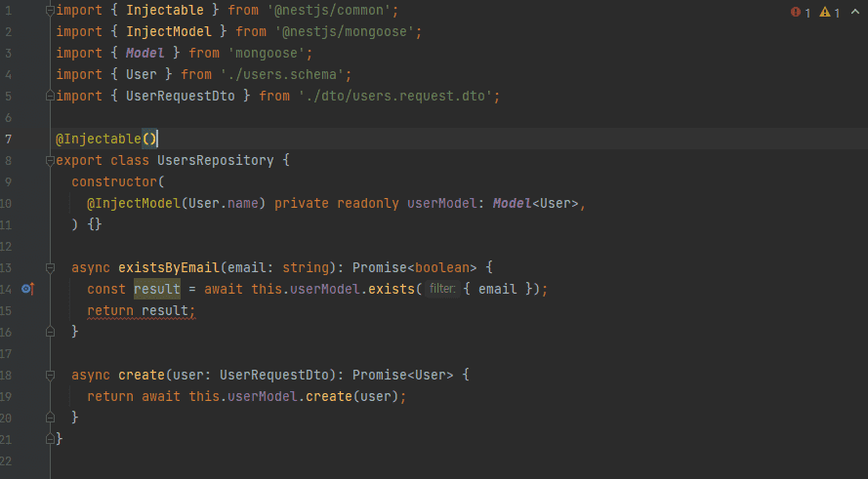Click the highlighted 'result' variable on line 14
Screen dimensions: 868x479
click(157, 289)
